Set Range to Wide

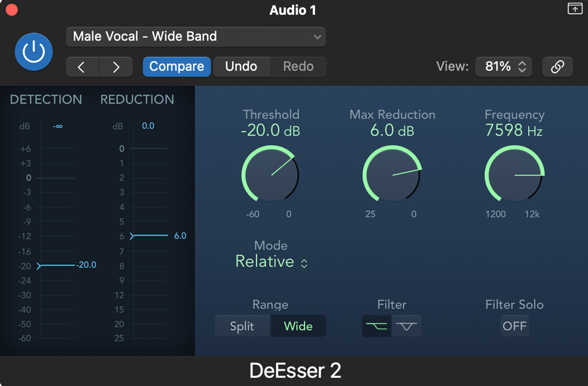[x=298, y=326]
